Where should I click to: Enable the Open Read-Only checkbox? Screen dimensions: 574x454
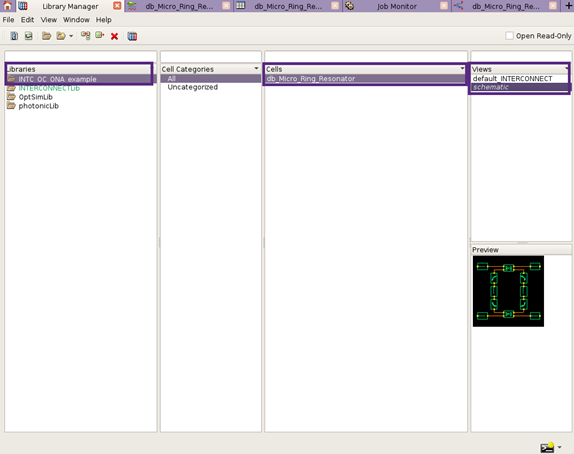(509, 36)
